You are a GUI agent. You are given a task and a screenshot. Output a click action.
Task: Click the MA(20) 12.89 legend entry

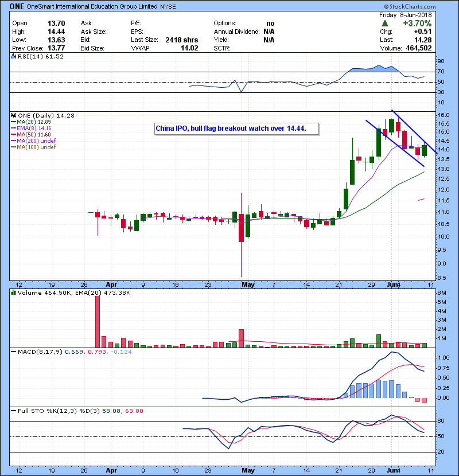pos(31,122)
